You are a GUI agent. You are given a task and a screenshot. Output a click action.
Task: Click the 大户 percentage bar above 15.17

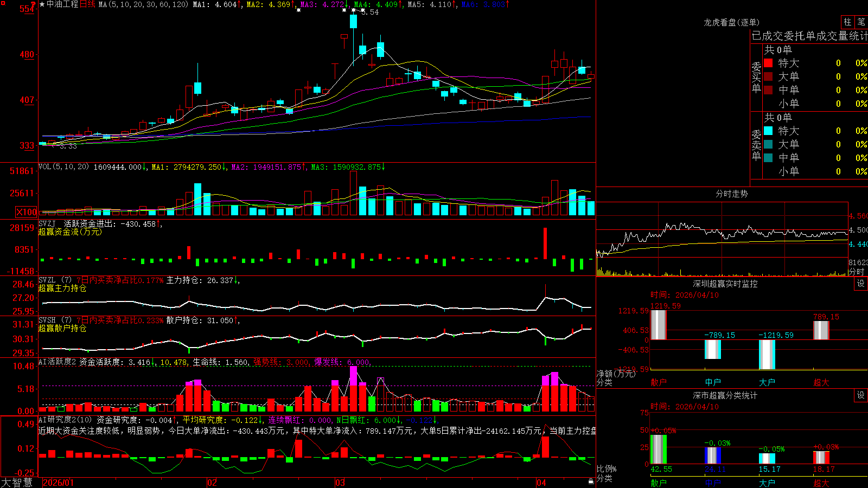(x=767, y=459)
